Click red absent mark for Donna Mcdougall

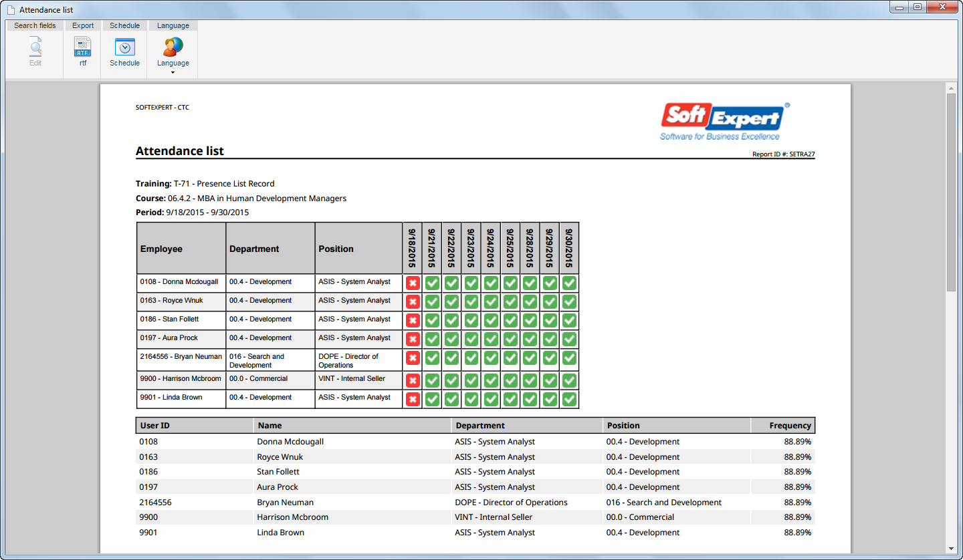click(x=413, y=283)
